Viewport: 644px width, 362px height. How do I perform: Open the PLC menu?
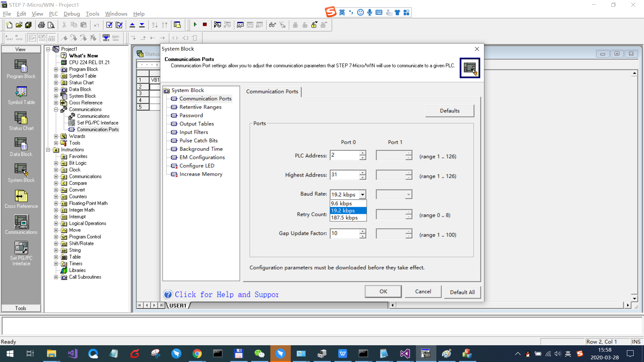53,14
